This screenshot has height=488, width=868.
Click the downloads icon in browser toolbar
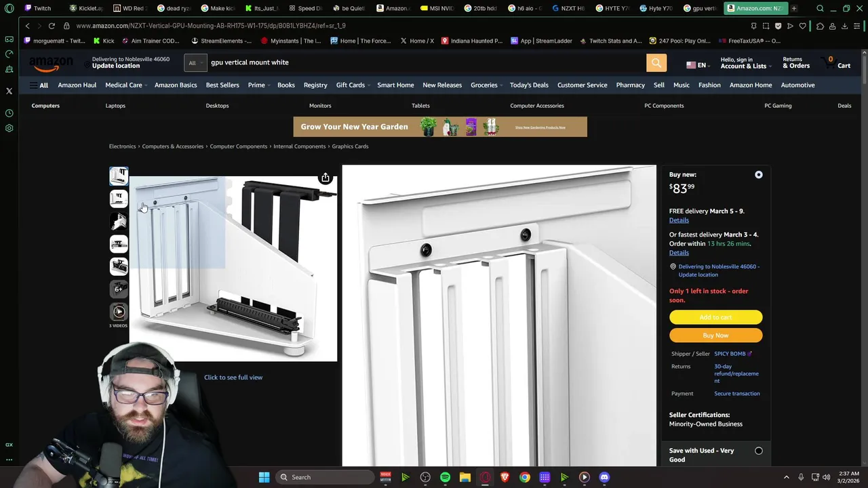point(844,26)
